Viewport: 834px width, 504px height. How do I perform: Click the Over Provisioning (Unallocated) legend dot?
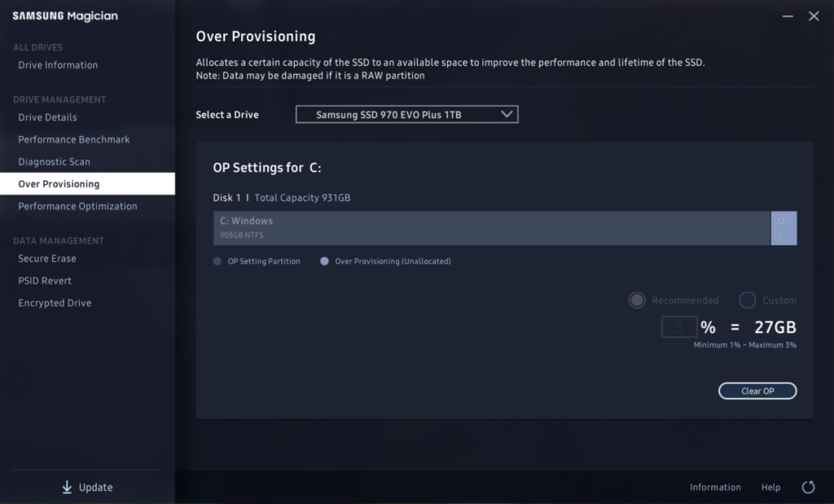click(324, 261)
